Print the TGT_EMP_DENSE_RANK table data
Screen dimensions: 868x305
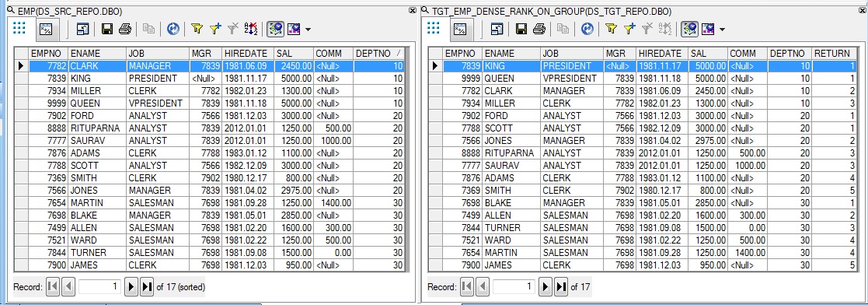pyautogui.click(x=539, y=29)
